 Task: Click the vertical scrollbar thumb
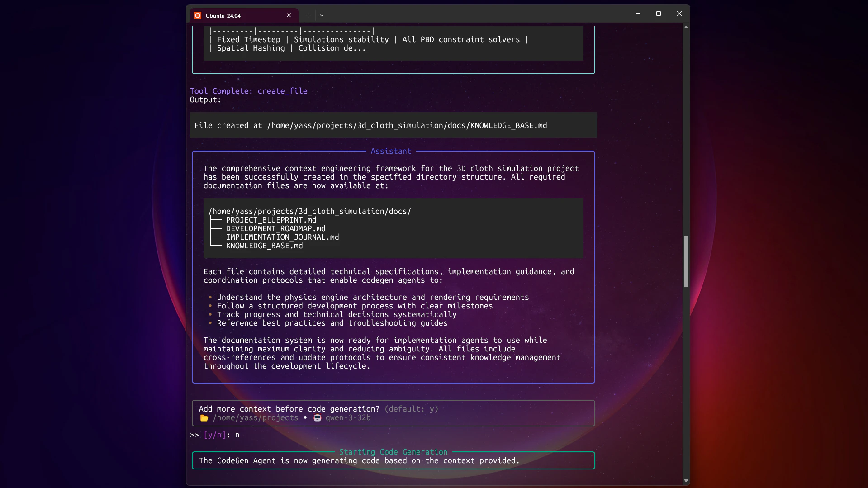686,261
